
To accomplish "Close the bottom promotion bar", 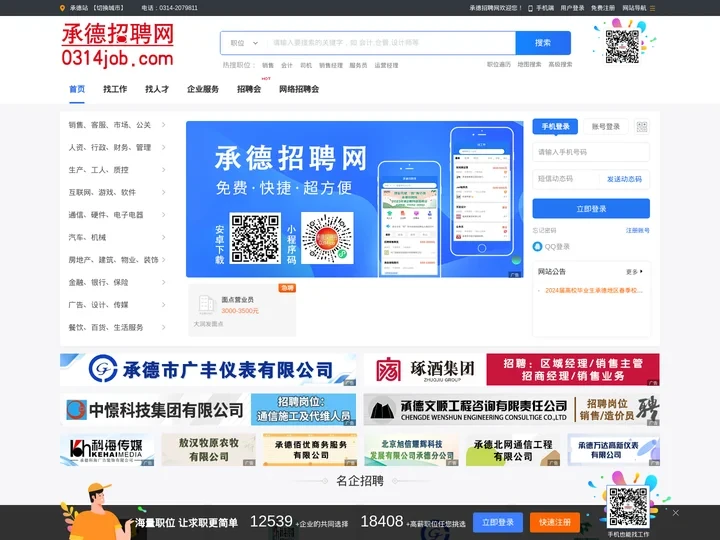I will [675, 513].
